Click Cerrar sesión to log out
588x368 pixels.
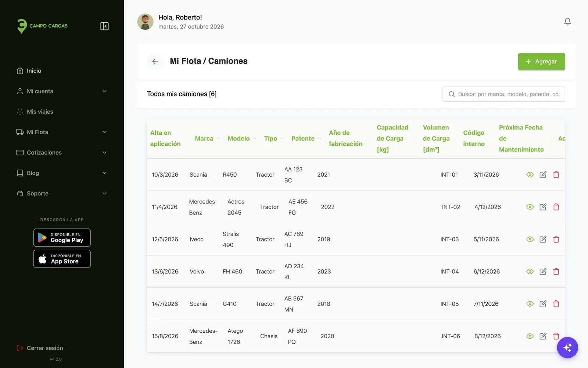[x=40, y=348]
